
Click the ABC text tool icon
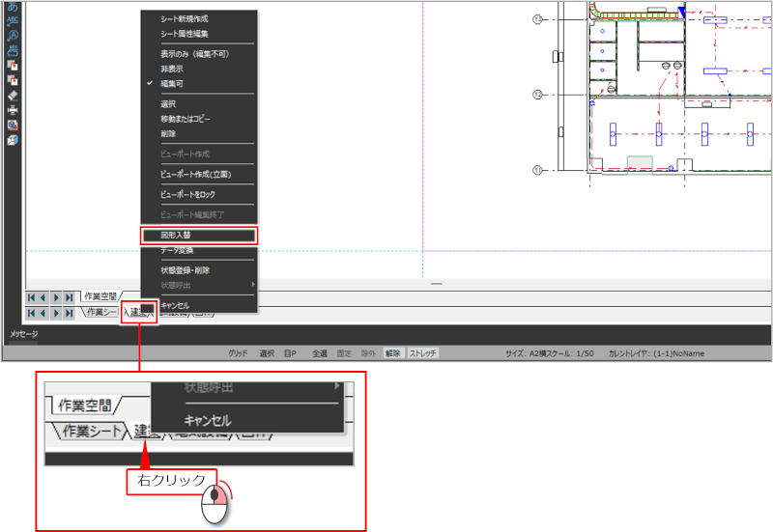[13, 20]
